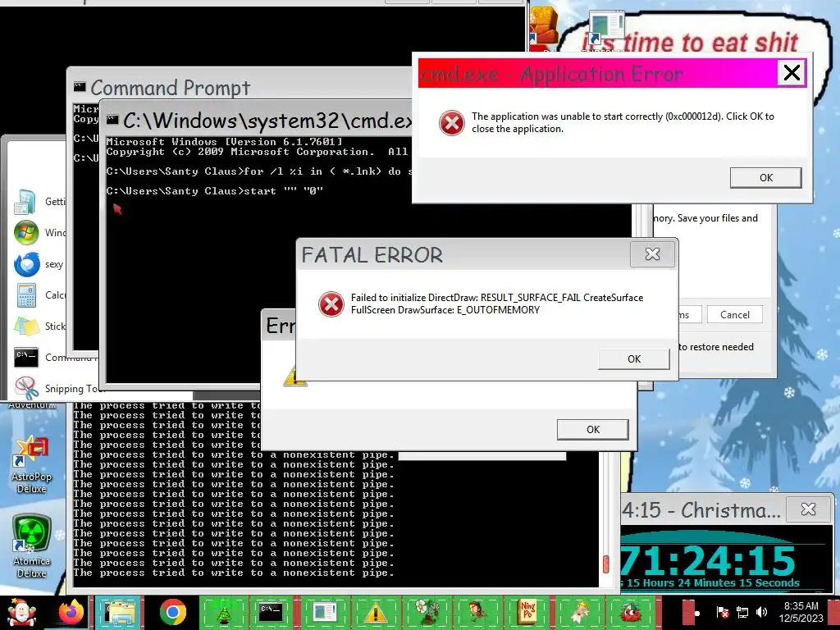The width and height of the screenshot is (840, 630).
Task: Open Sticky Notes in Start menu
Action: [x=39, y=326]
